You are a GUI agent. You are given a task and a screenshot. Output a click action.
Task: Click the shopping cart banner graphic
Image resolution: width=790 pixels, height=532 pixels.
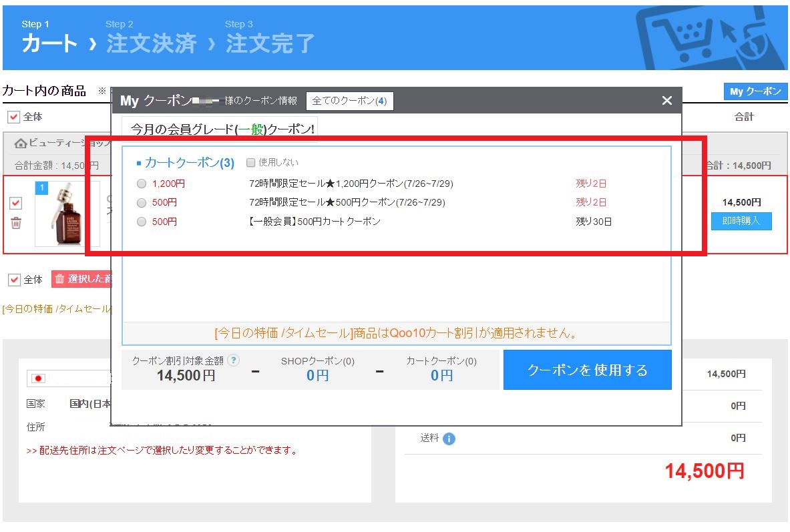[x=709, y=37]
